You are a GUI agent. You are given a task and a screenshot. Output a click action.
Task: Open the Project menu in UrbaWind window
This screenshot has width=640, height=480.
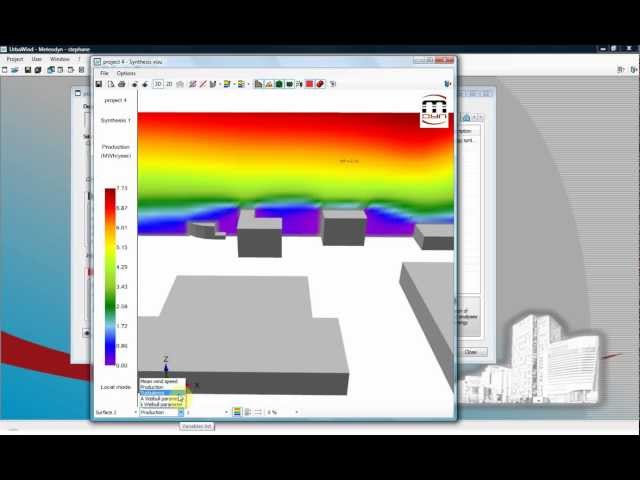point(15,59)
